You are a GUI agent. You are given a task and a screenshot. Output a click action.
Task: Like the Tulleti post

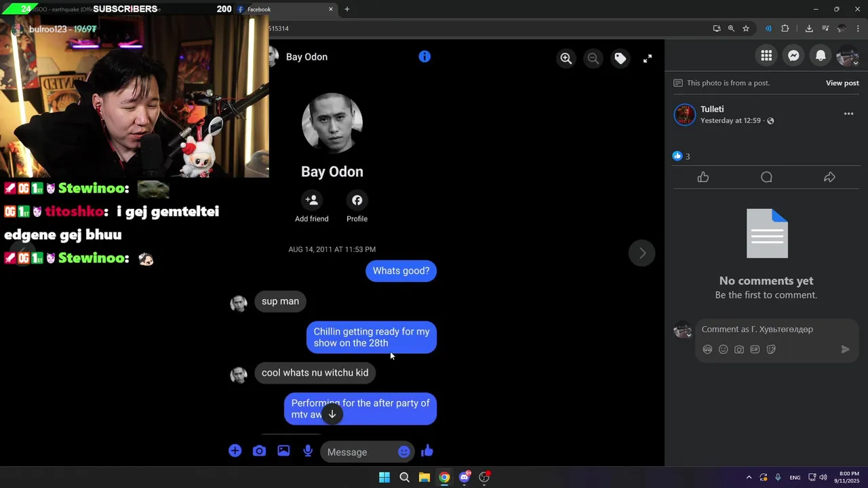[x=703, y=178]
